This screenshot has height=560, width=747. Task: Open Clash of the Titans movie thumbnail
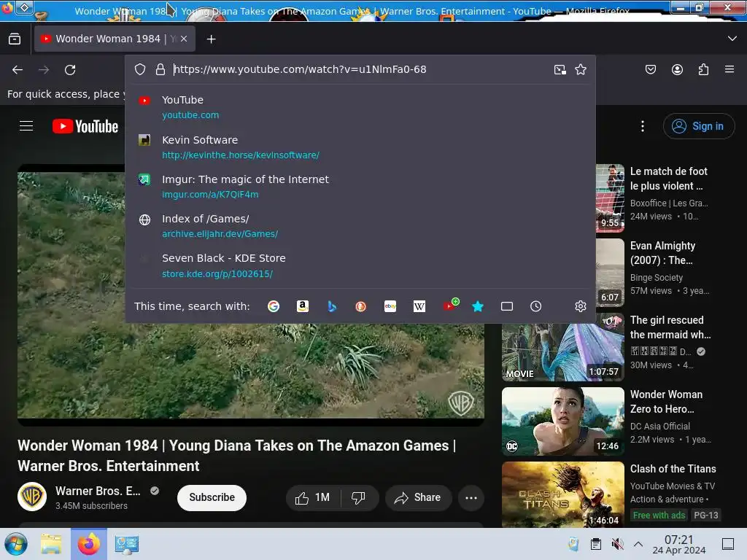562,495
